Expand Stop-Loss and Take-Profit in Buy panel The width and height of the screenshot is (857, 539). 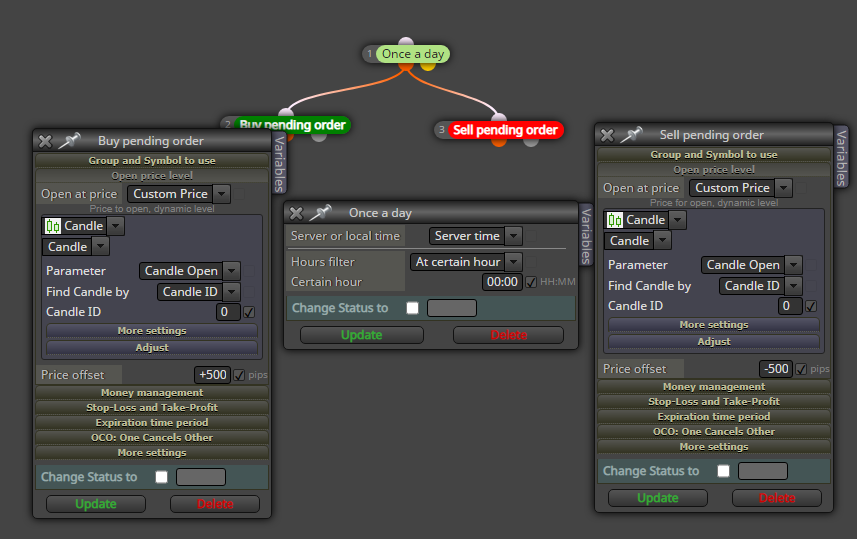pos(152,407)
